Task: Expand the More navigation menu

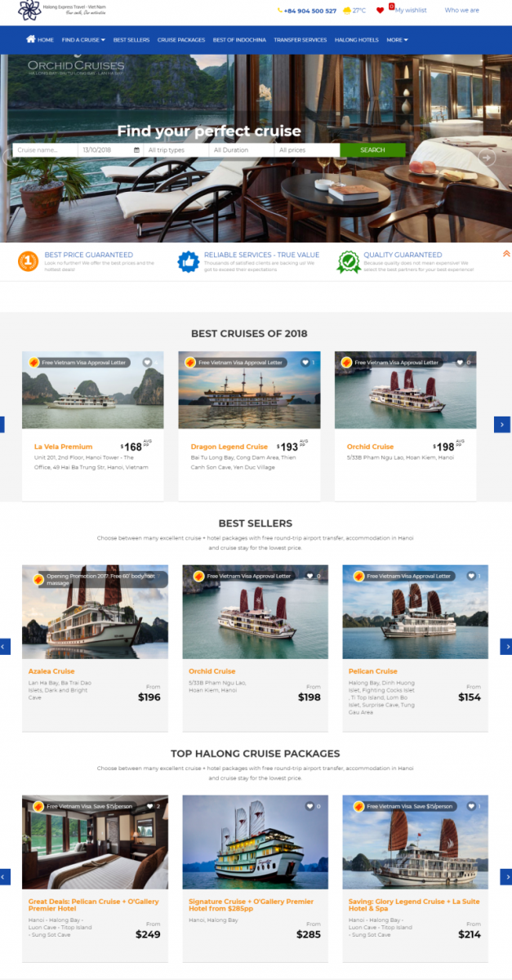Action: [397, 39]
